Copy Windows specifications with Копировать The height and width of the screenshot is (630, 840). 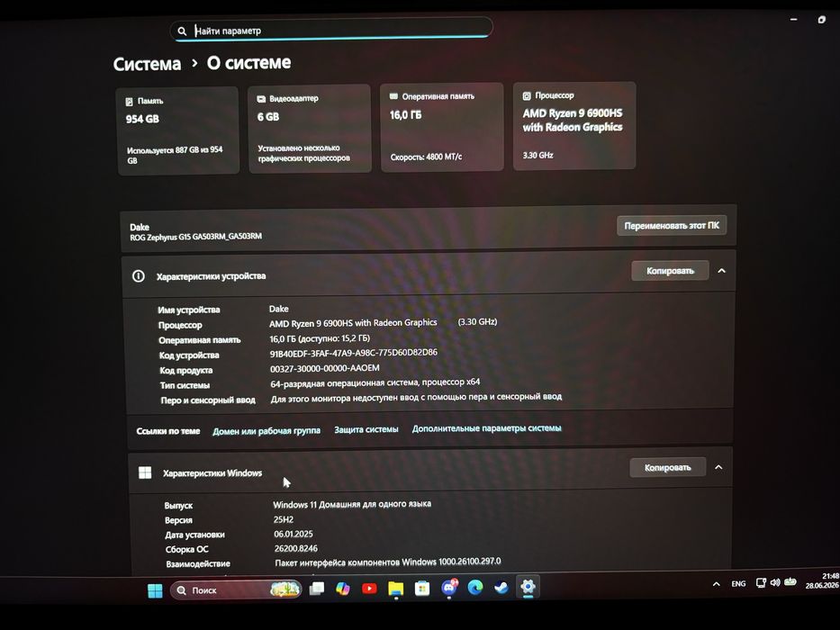(x=667, y=467)
